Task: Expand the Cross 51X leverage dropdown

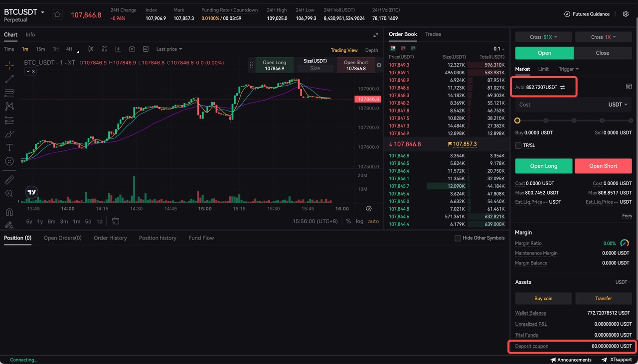Action: click(x=543, y=37)
